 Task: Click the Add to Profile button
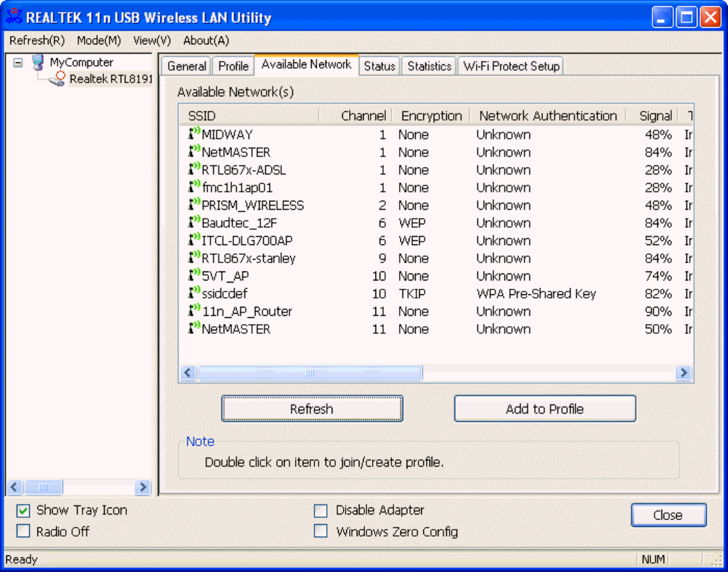(544, 409)
